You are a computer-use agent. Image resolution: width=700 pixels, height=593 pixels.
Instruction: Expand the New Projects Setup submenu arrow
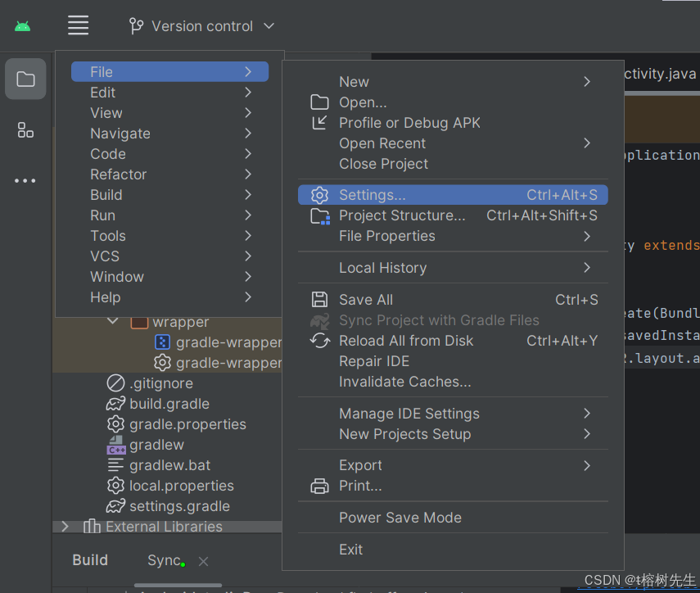click(587, 434)
